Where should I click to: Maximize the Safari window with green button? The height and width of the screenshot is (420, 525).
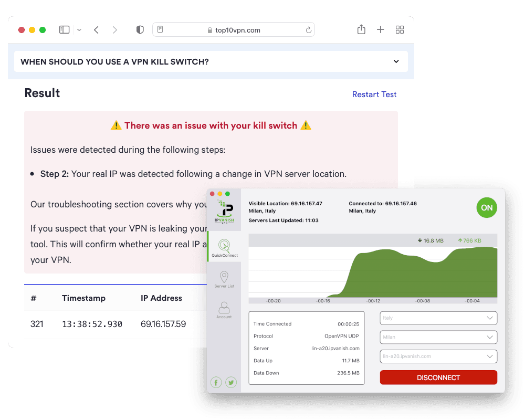[x=43, y=30]
